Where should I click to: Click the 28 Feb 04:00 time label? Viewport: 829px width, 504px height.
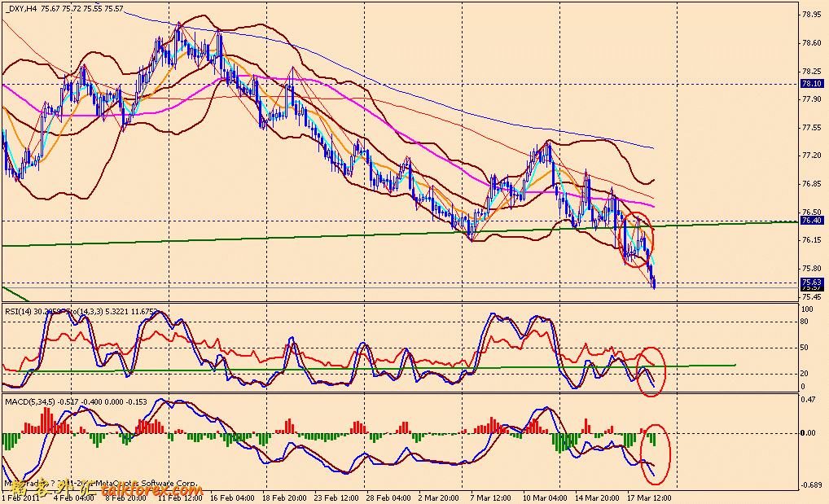pos(388,498)
